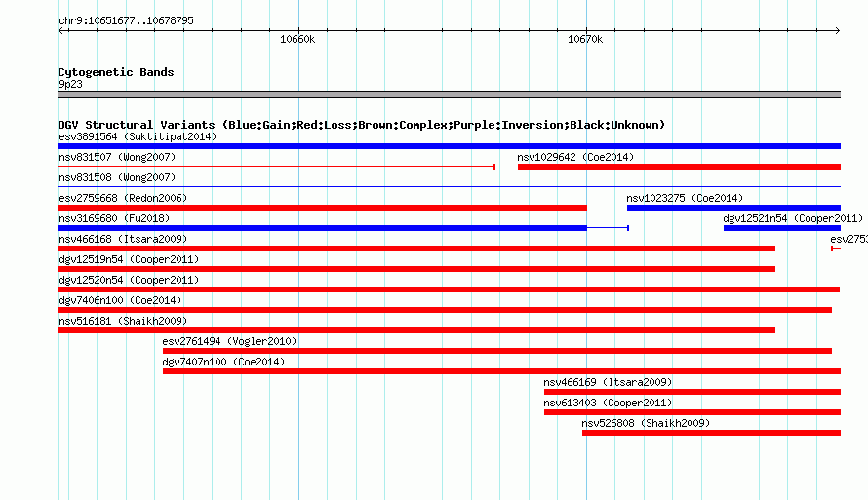
Task: Open nsv466168 (Itsara2009) variant label
Action: 123,239
